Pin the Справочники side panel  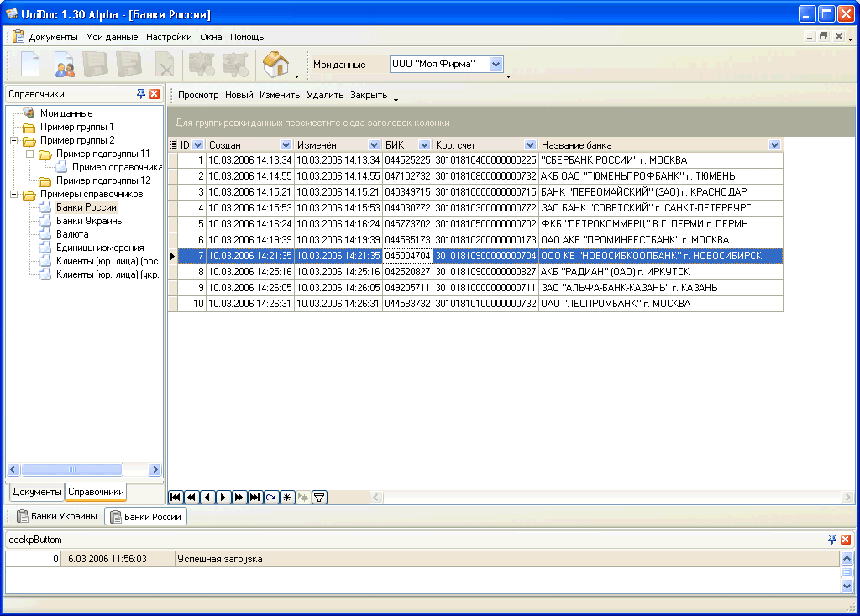pos(141,94)
